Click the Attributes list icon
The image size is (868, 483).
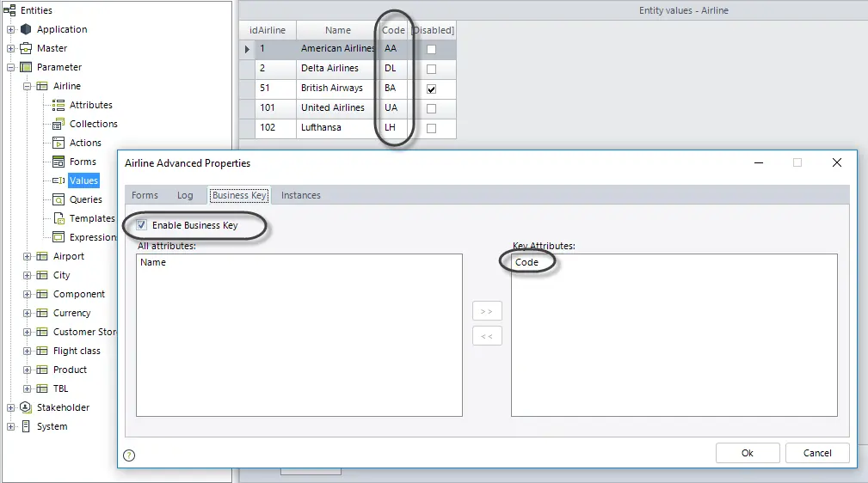(x=58, y=105)
